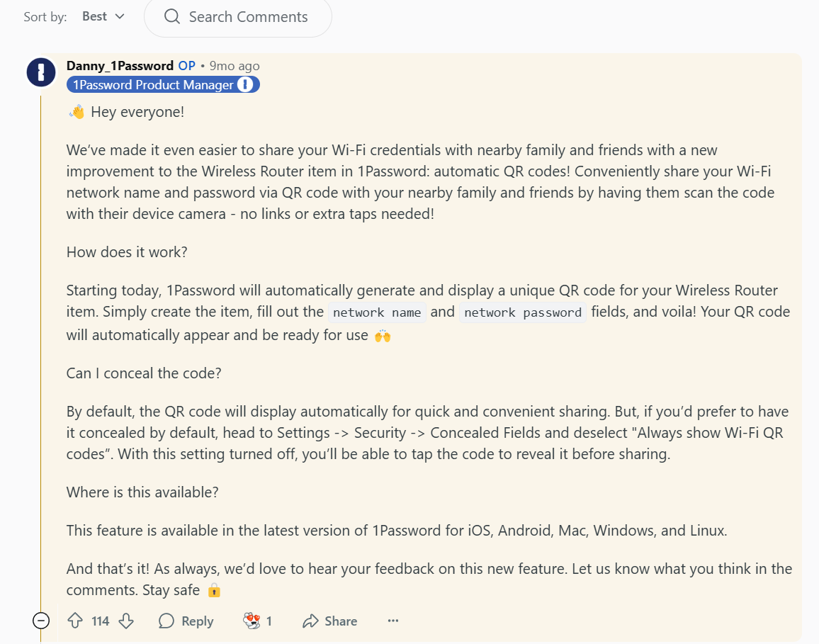Click the vertical thread line below the avatar

(x=41, y=354)
